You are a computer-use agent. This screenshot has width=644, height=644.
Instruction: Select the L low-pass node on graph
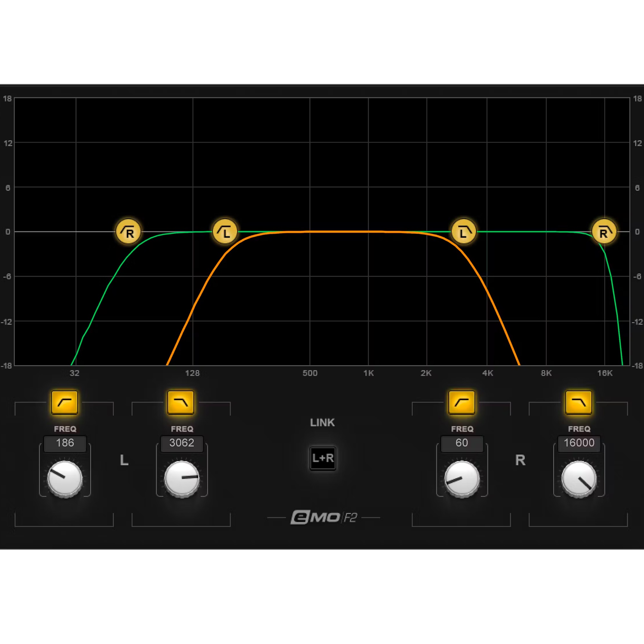pos(464,232)
